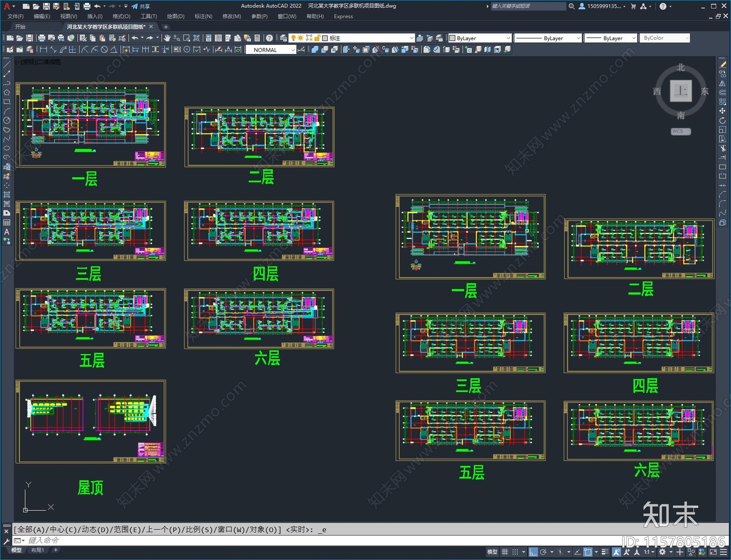Click the Move tool in modify toolbar
Viewport: 731px width, 560px height.
(x=722, y=111)
